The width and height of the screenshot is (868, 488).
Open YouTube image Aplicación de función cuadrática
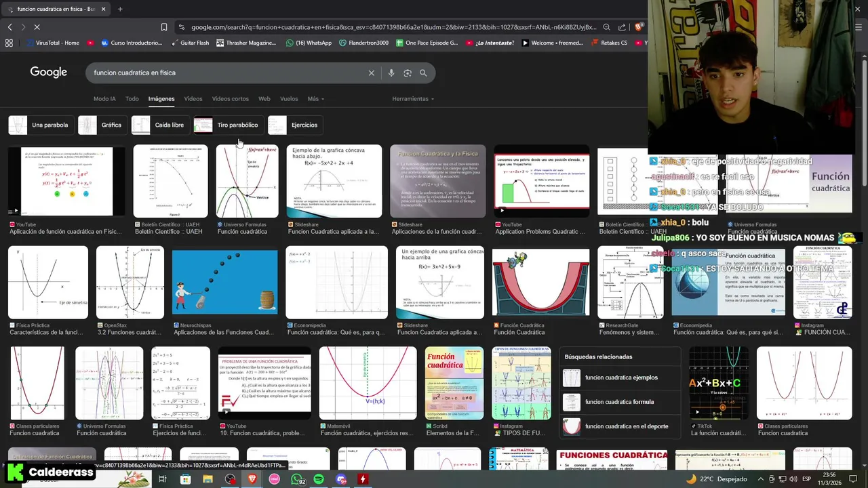pyautogui.click(x=66, y=181)
